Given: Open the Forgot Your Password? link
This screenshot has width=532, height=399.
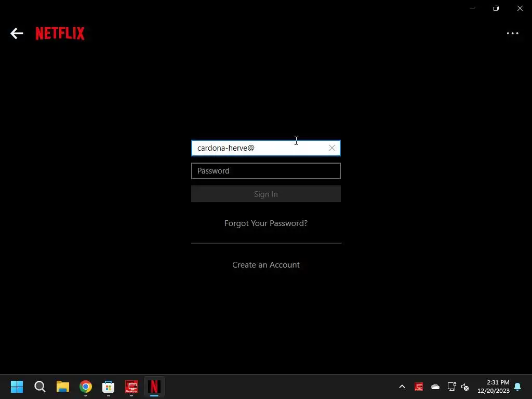Looking at the screenshot, I should (265, 223).
